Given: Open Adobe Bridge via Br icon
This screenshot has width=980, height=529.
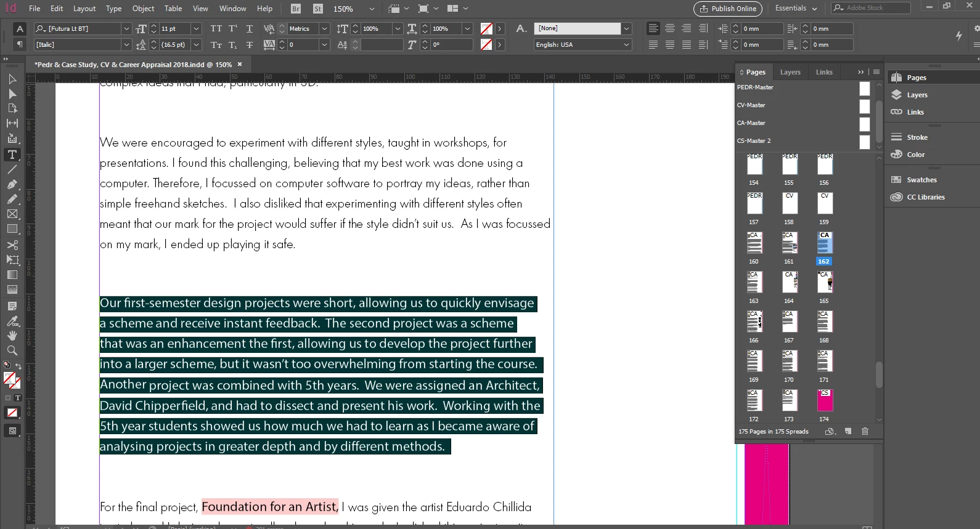Looking at the screenshot, I should point(296,9).
